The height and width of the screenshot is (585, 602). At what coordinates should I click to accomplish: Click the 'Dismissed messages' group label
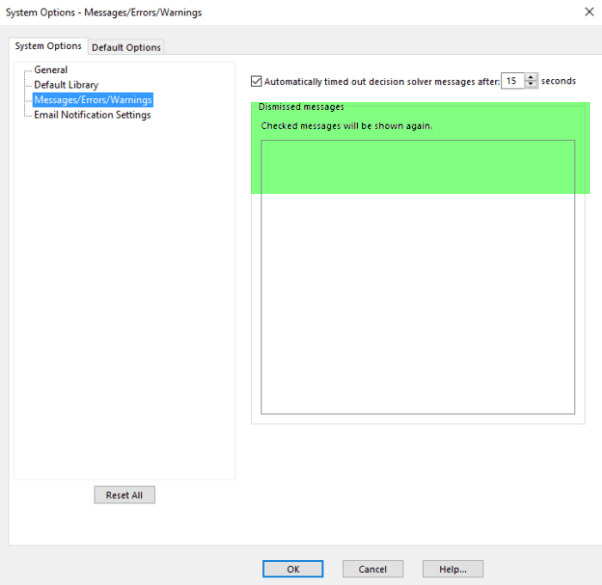pos(301,107)
